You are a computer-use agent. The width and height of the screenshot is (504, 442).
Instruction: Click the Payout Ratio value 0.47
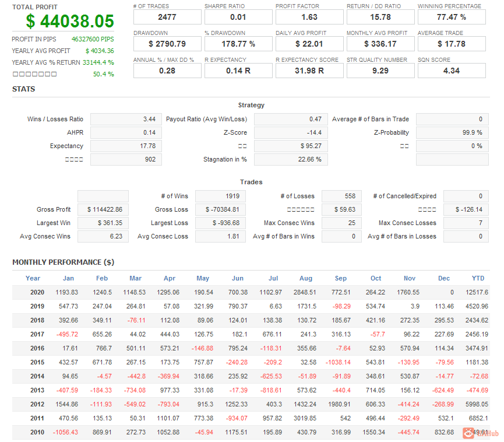(x=291, y=119)
